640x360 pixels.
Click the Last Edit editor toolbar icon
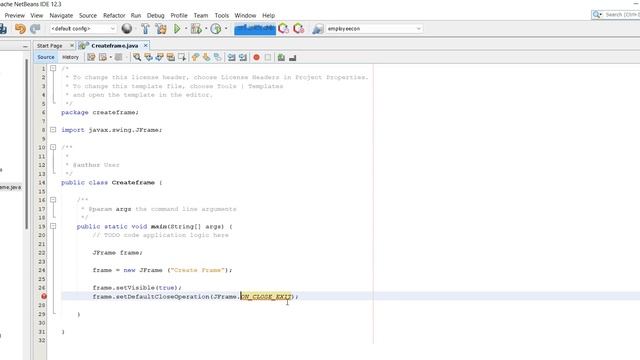[91, 58]
